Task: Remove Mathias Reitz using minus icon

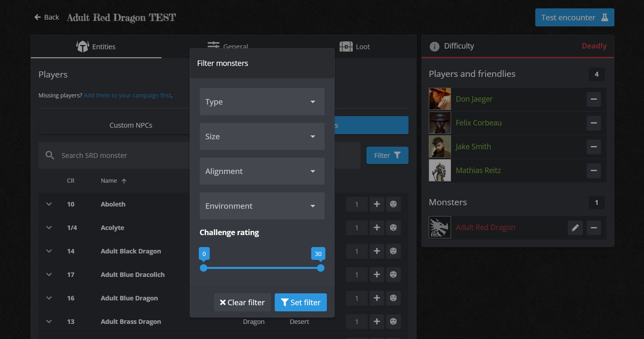Action: point(593,170)
